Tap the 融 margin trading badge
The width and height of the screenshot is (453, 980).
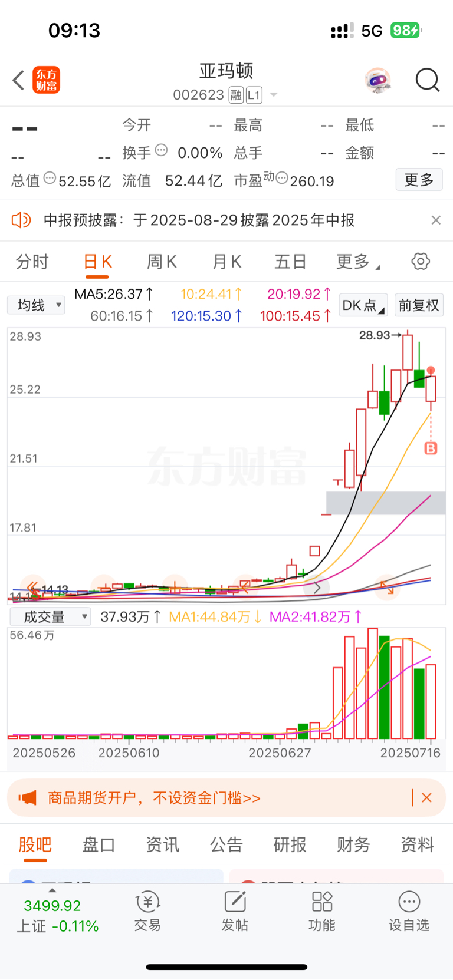coord(236,95)
